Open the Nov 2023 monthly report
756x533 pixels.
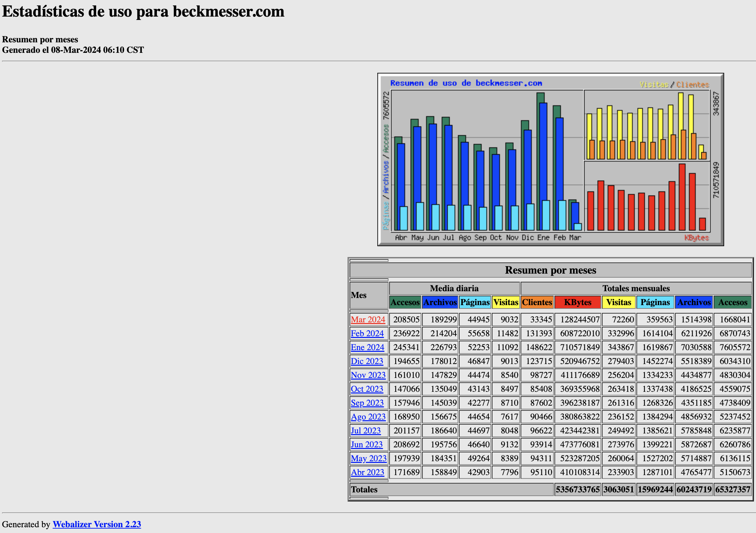[x=368, y=375]
